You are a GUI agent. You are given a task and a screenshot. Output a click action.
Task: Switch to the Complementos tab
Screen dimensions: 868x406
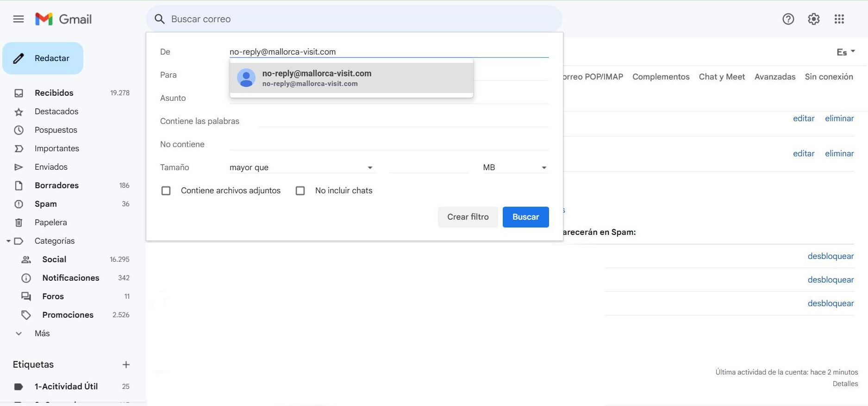661,77
